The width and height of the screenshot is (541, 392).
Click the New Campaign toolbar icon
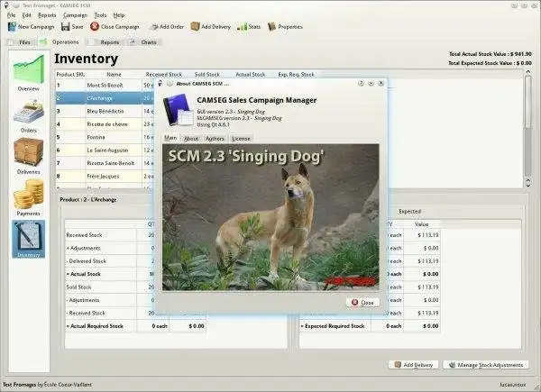[12, 26]
